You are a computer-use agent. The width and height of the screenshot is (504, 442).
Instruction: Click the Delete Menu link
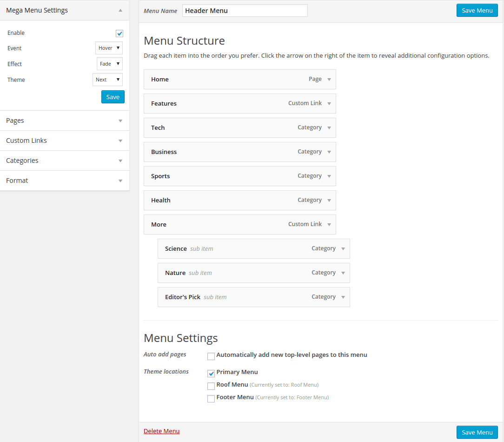(x=161, y=431)
